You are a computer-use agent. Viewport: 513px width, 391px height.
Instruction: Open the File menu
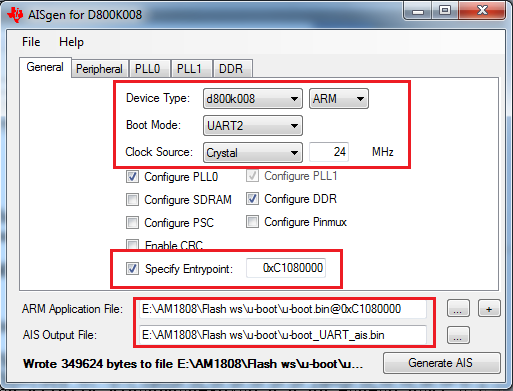pyautogui.click(x=31, y=42)
